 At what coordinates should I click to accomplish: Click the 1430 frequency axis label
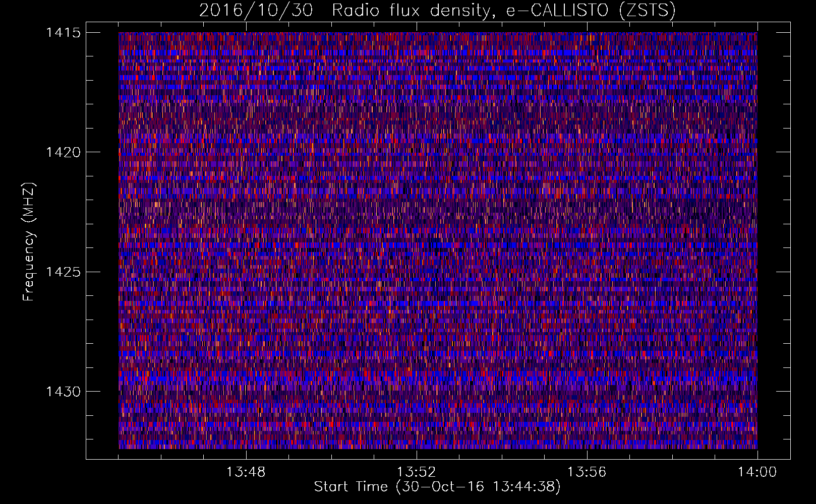63,392
